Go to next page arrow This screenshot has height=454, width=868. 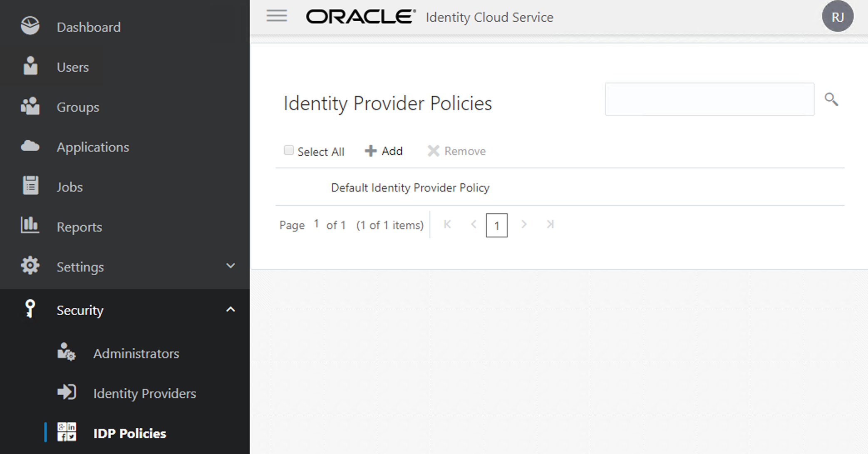[x=524, y=225]
